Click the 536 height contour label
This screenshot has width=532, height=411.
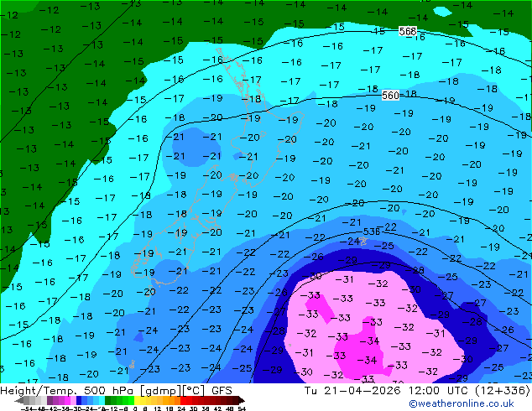coord(371,232)
